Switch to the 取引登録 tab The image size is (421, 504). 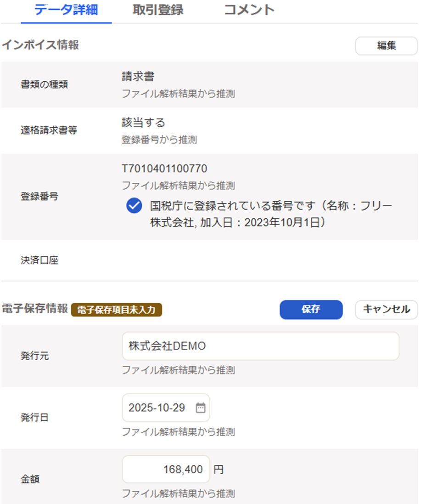(157, 10)
